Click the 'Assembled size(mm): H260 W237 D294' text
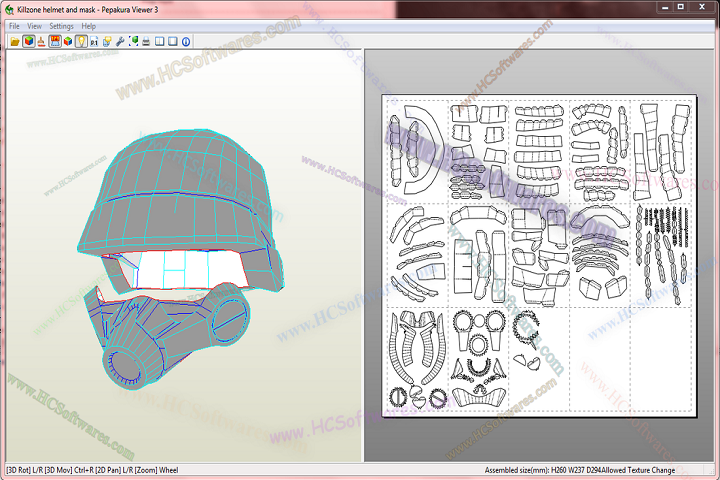The image size is (720, 480). point(543,470)
